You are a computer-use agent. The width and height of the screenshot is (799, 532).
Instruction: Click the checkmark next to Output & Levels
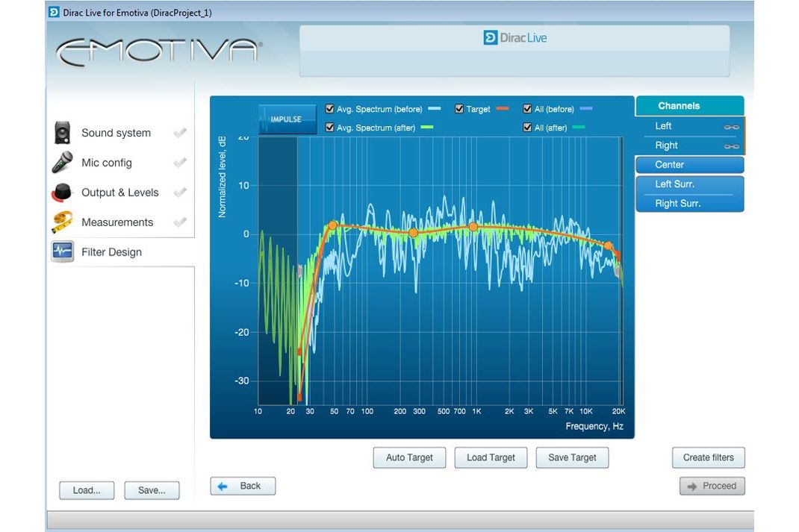point(180,193)
